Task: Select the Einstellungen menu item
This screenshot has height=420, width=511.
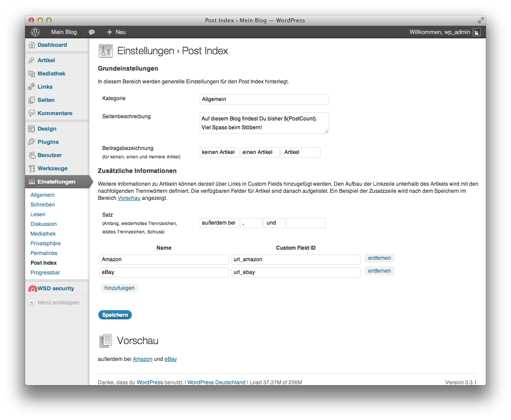Action: click(56, 182)
